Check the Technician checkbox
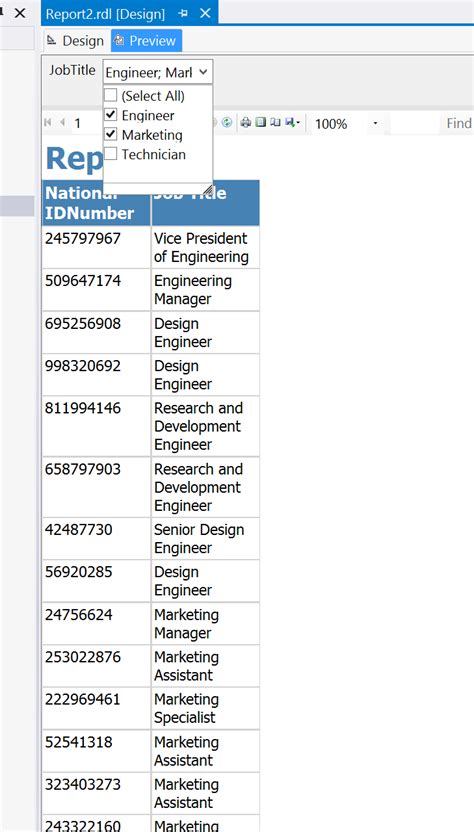Image resolution: width=474 pixels, height=832 pixels. pos(110,154)
